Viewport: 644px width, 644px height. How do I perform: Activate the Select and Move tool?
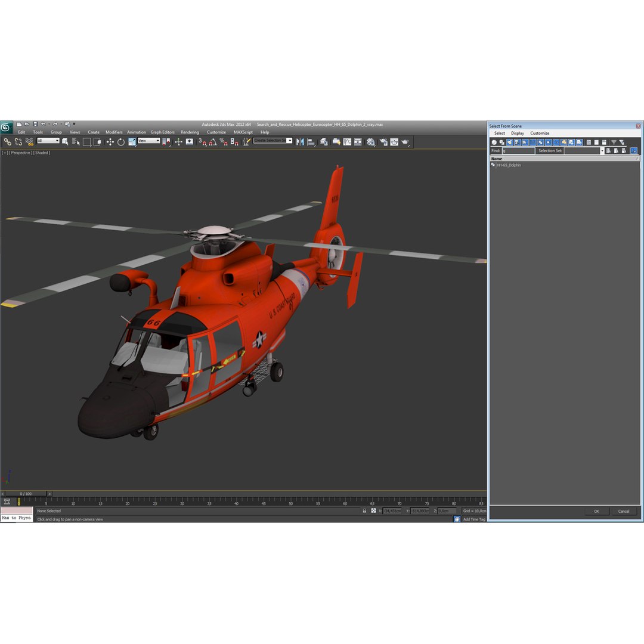pyautogui.click(x=110, y=142)
